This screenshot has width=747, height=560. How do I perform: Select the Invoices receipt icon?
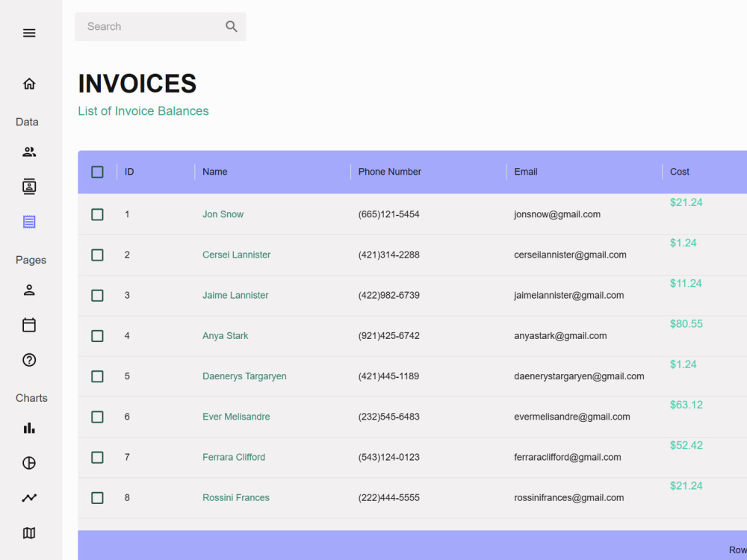click(x=29, y=222)
